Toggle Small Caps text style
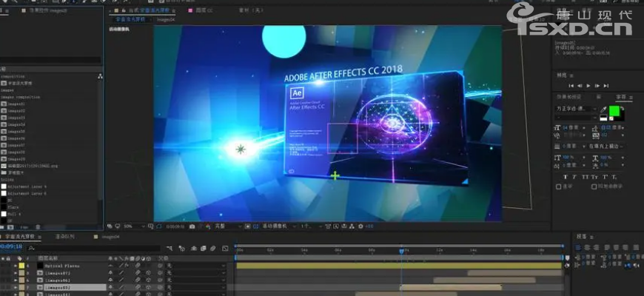This screenshot has width=644, height=296. (594, 177)
